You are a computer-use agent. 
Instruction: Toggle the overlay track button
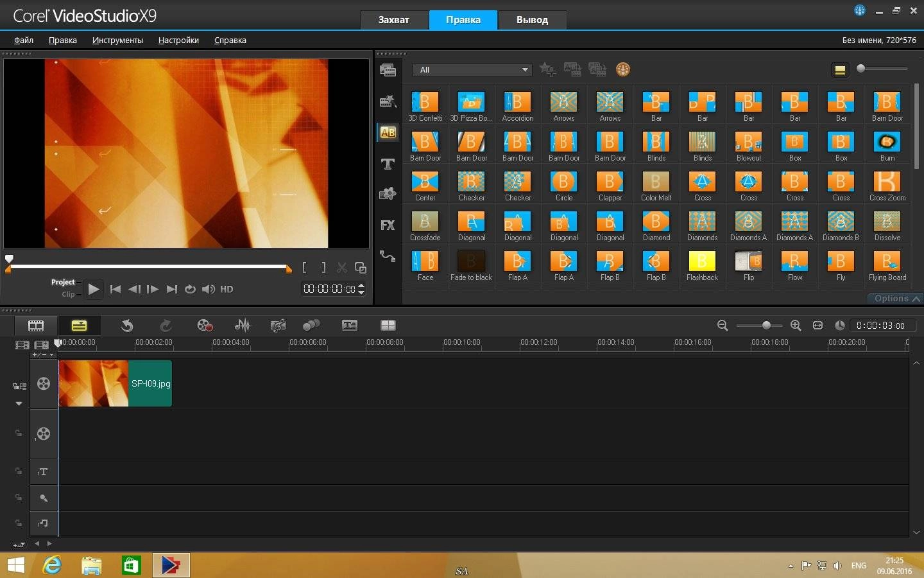[43, 433]
